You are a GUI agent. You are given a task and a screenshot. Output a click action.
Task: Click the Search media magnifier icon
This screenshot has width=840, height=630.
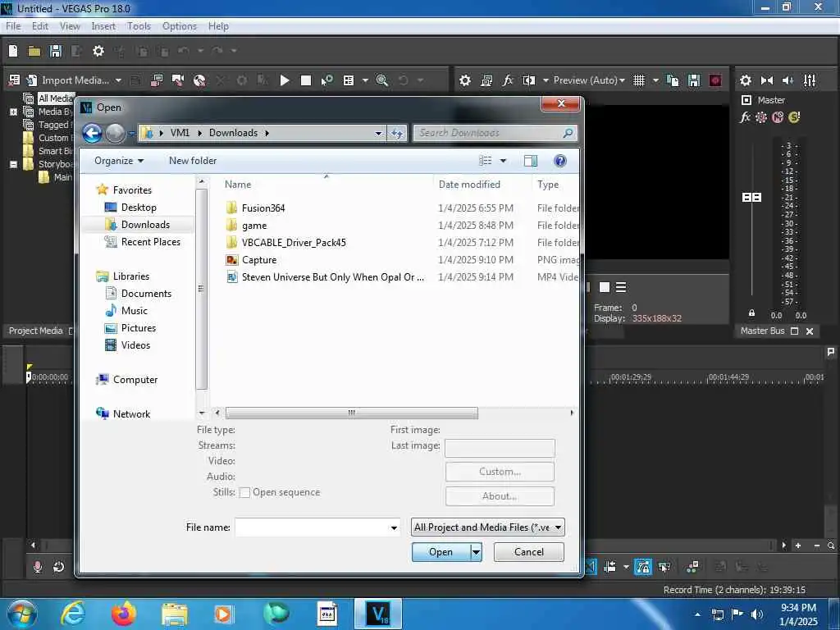point(382,80)
